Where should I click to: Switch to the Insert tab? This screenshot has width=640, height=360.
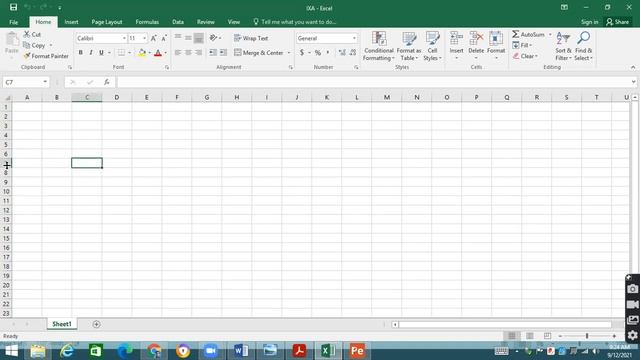71,22
